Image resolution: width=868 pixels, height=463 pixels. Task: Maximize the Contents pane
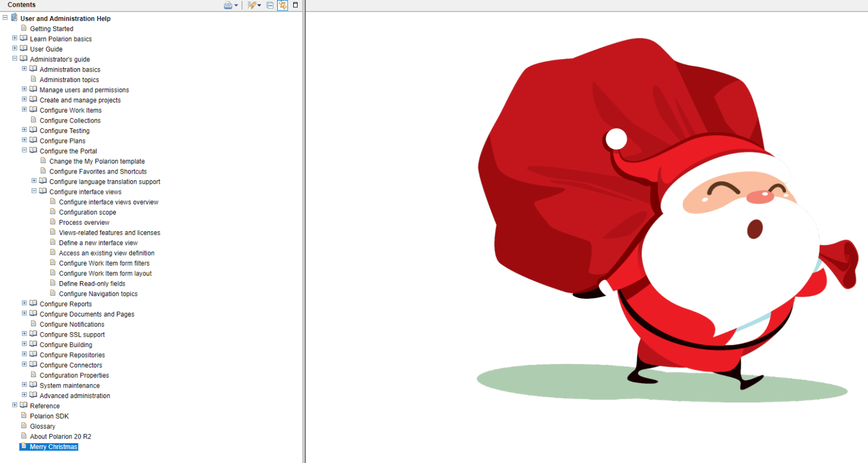coord(295,5)
